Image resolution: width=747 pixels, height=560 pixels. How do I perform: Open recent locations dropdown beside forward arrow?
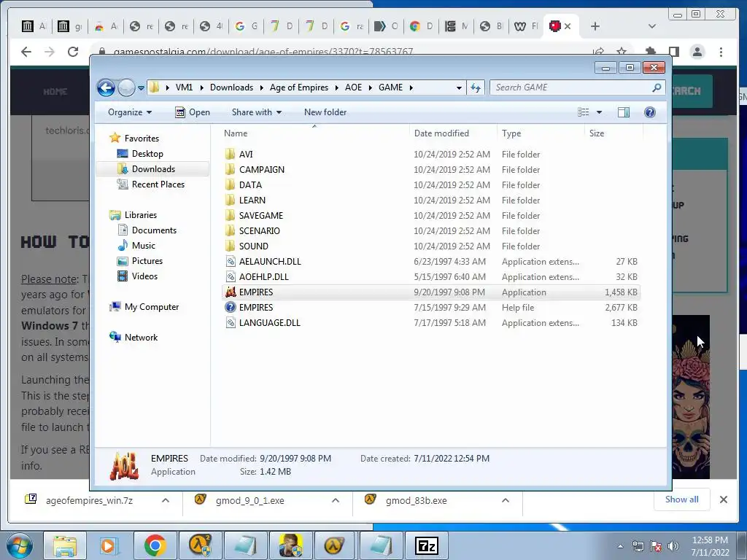pyautogui.click(x=141, y=88)
